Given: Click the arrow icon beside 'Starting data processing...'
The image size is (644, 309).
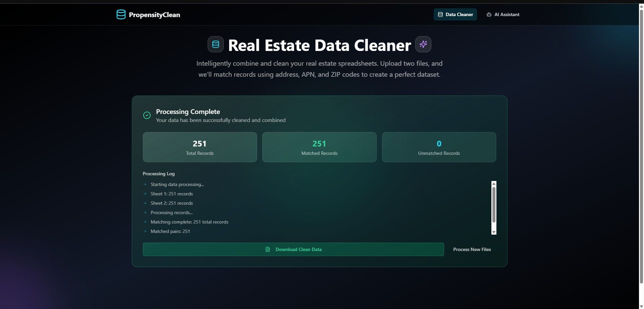Looking at the screenshot, I should (145, 184).
